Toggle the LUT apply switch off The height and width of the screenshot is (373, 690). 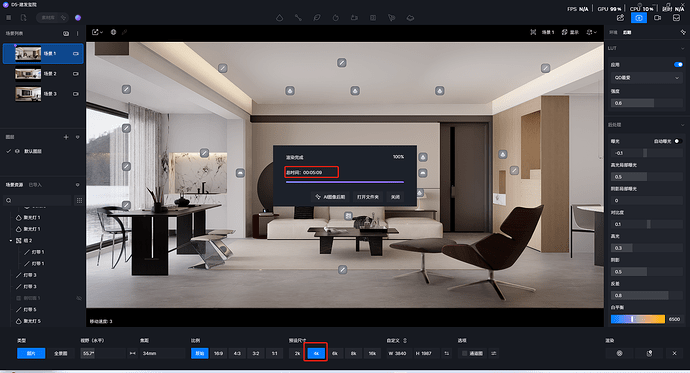(678, 65)
